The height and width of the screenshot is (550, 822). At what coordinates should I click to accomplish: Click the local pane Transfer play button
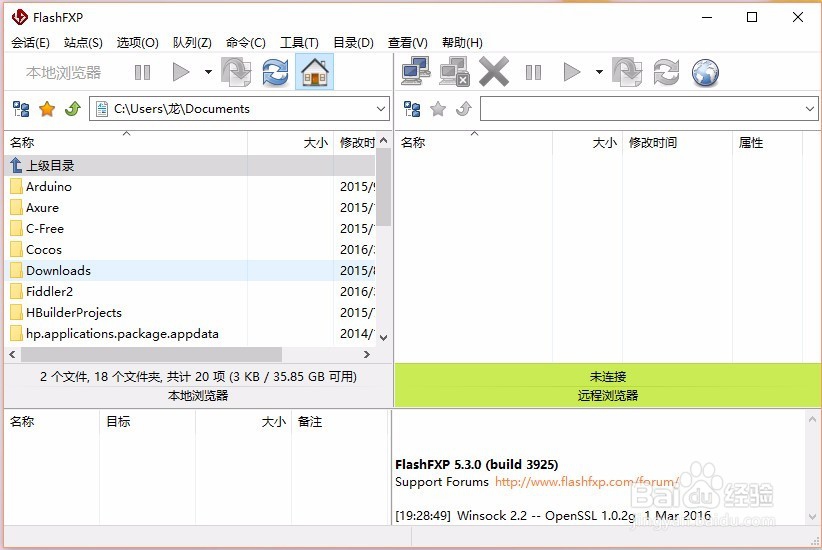[x=180, y=72]
